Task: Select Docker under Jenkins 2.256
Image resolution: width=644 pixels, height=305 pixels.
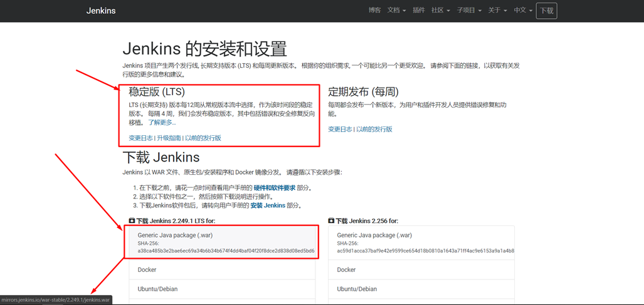Action: [x=421, y=270]
